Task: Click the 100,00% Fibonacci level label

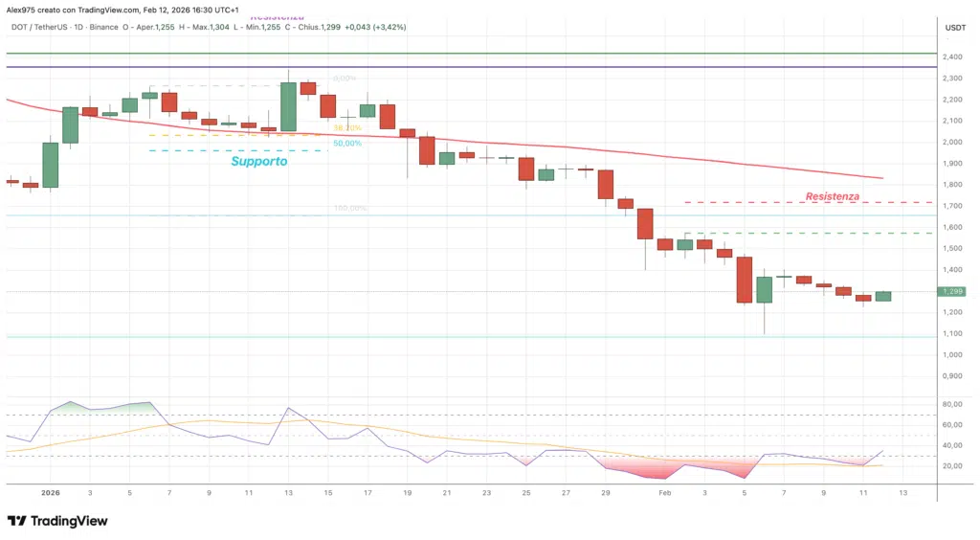Action: 350,208
